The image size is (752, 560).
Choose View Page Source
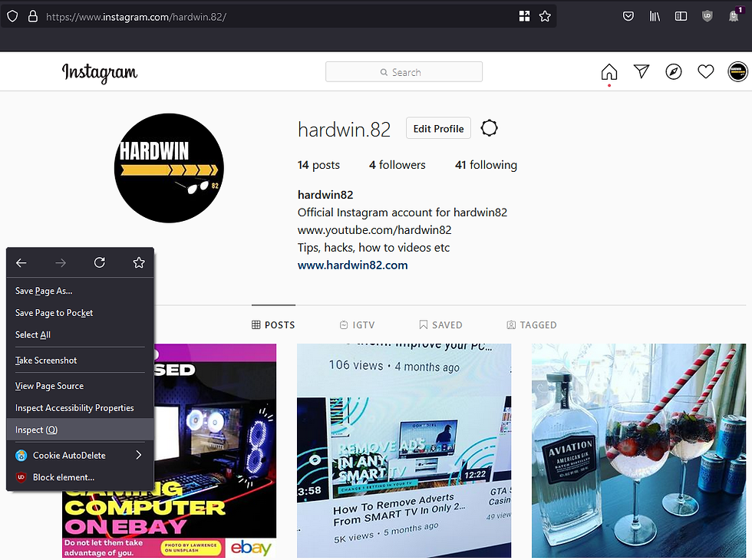(80, 385)
